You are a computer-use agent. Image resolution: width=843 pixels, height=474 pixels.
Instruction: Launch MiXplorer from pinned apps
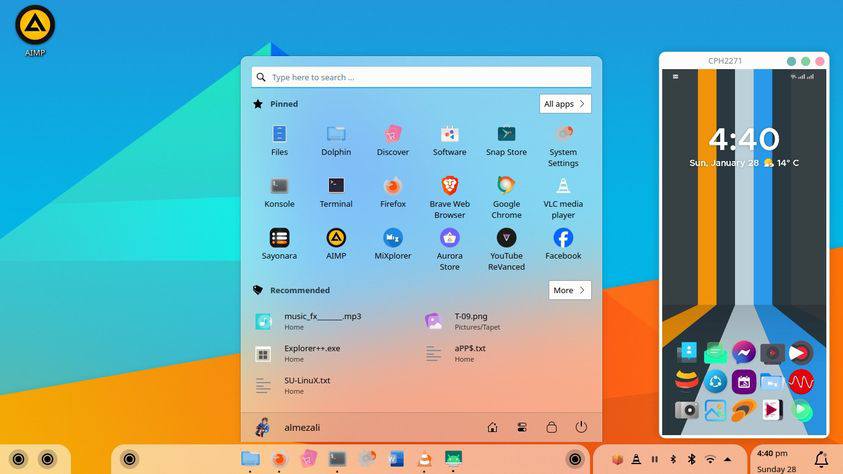click(x=392, y=243)
